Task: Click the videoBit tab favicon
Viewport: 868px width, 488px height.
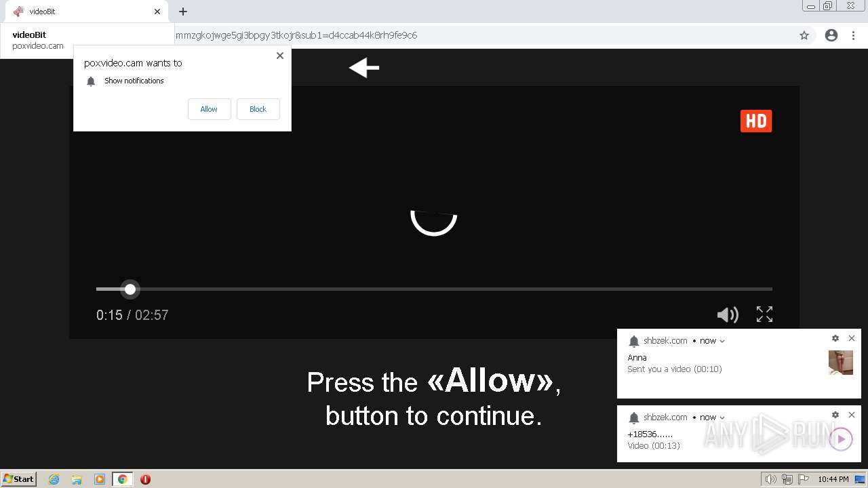Action: click(x=18, y=12)
